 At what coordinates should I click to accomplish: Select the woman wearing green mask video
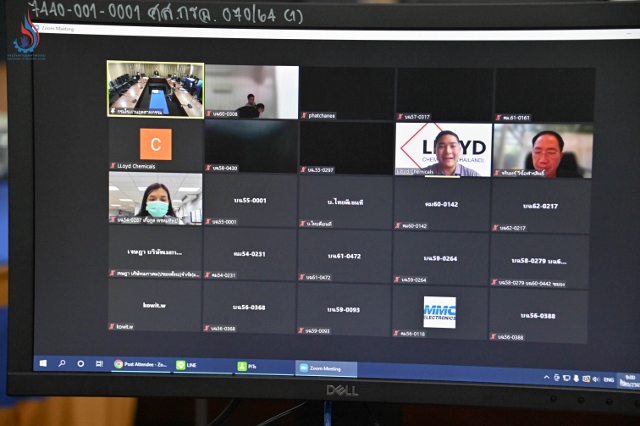[x=155, y=197]
